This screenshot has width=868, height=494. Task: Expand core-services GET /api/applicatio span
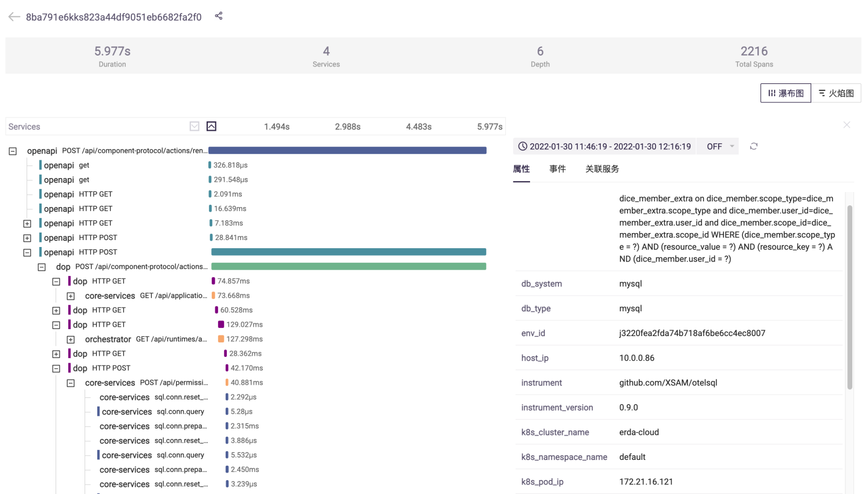[71, 296]
